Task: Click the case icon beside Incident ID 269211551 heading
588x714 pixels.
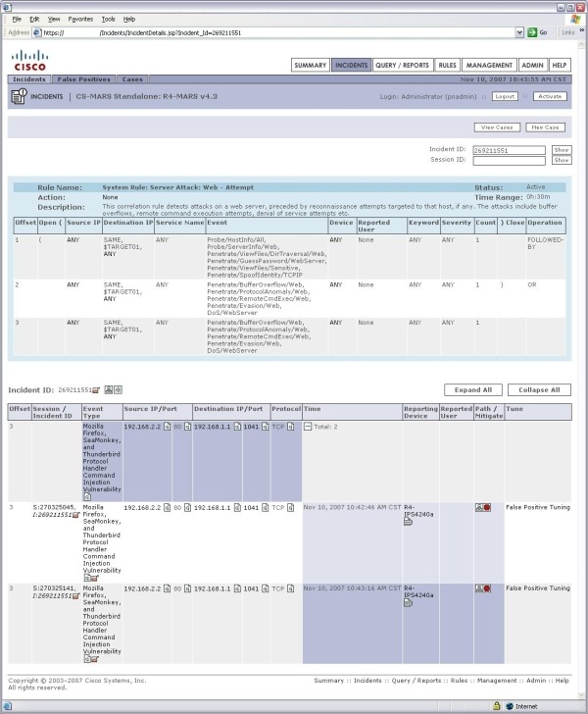Action: click(x=96, y=390)
